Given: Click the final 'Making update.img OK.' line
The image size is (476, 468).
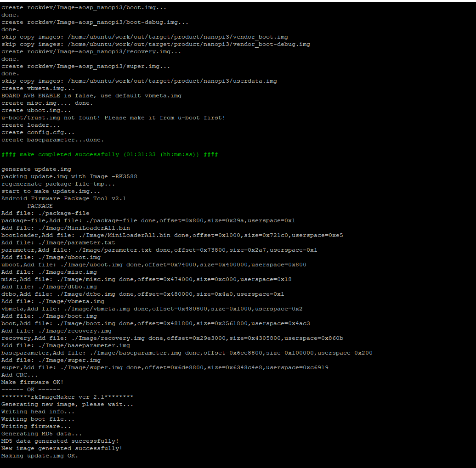Looking at the screenshot, I should click(x=40, y=456).
